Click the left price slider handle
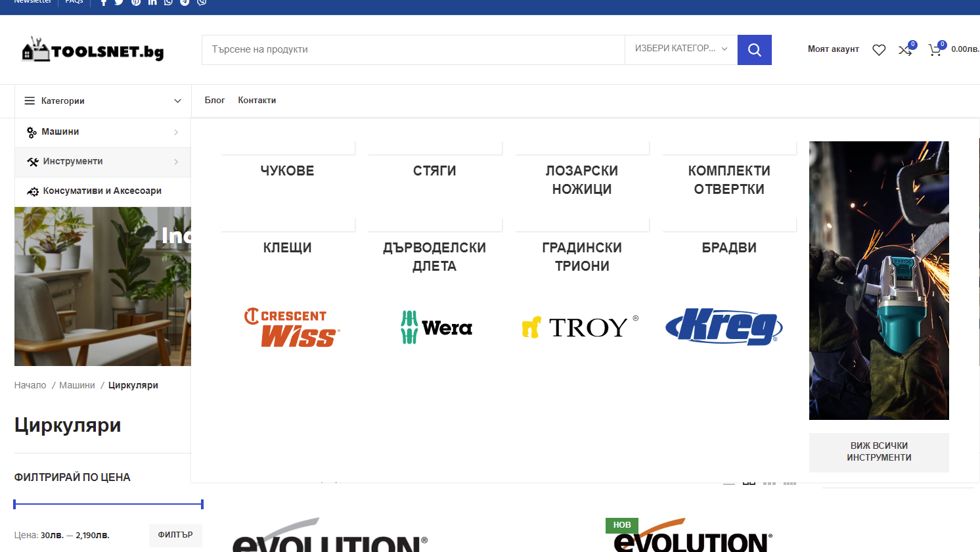 coord(14,504)
